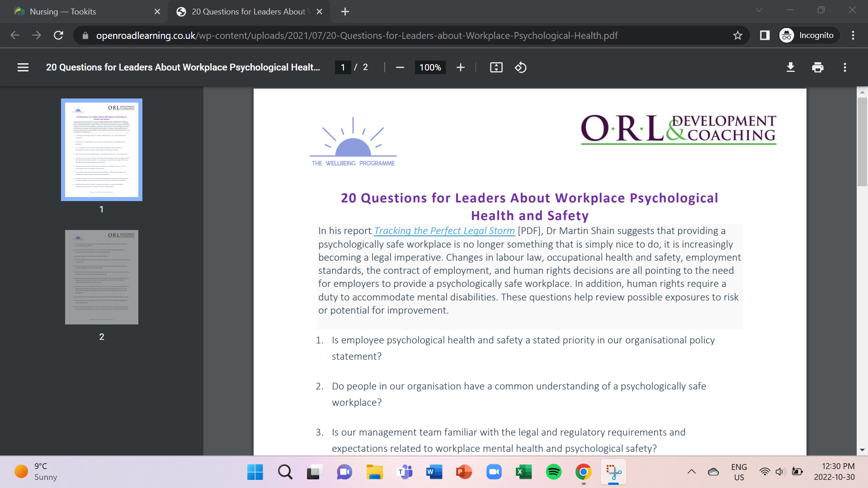The width and height of the screenshot is (868, 488).
Task: Open Spotify from the taskbar
Action: pos(553,472)
